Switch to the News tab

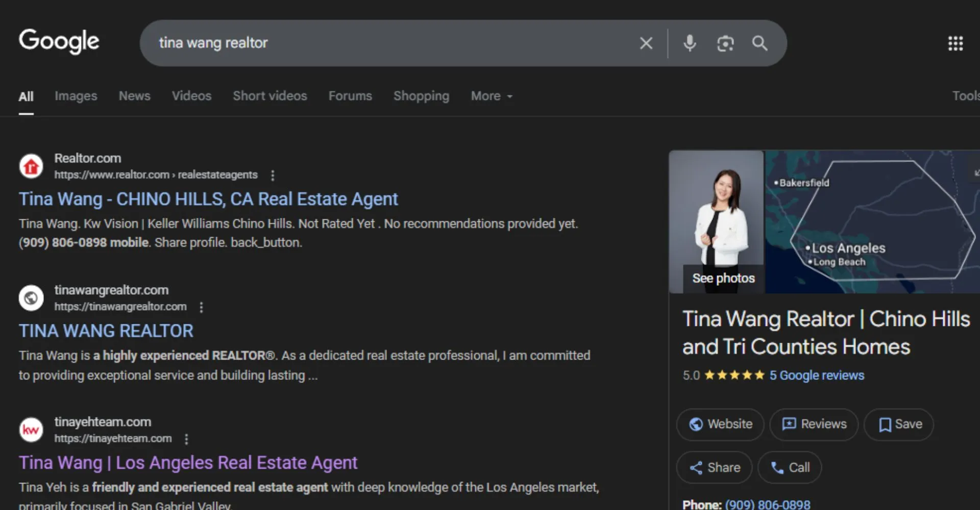pos(134,96)
